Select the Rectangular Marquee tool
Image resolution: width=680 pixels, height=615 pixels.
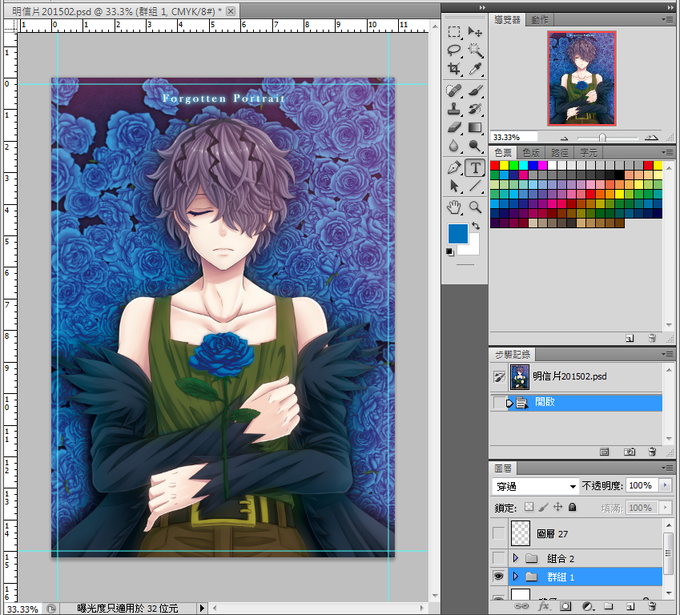[x=454, y=32]
